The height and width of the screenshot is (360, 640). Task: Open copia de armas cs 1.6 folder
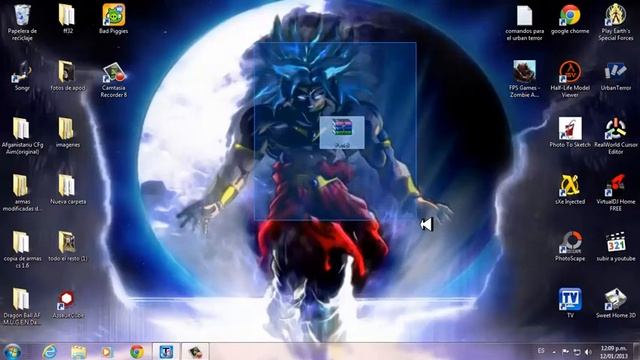22,250
